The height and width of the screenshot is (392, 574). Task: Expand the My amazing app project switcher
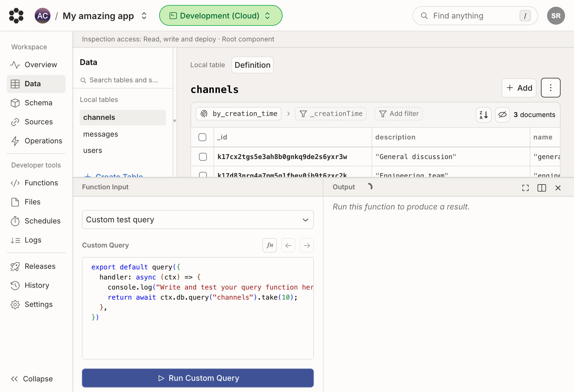(144, 16)
